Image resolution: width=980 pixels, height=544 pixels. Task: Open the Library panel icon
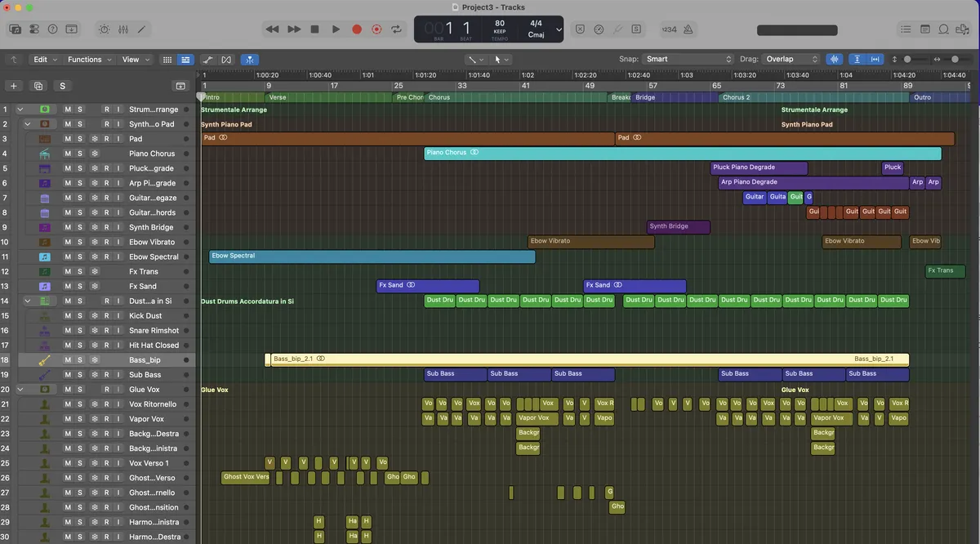click(15, 29)
